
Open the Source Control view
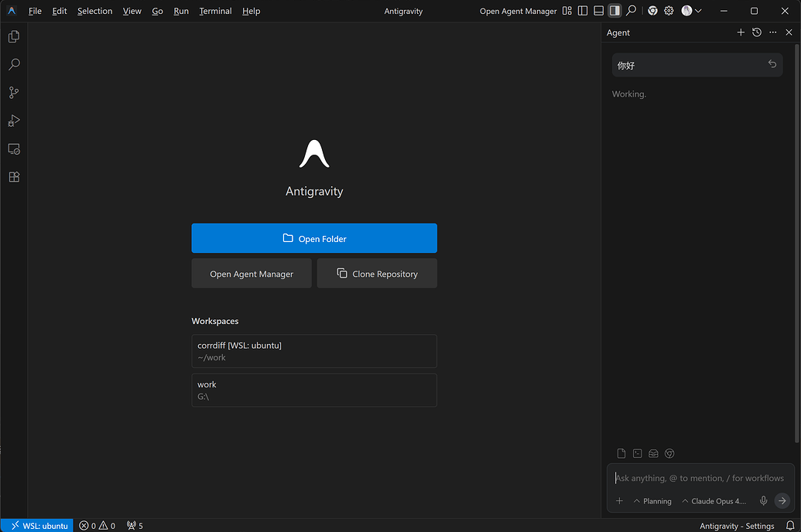click(x=14, y=93)
